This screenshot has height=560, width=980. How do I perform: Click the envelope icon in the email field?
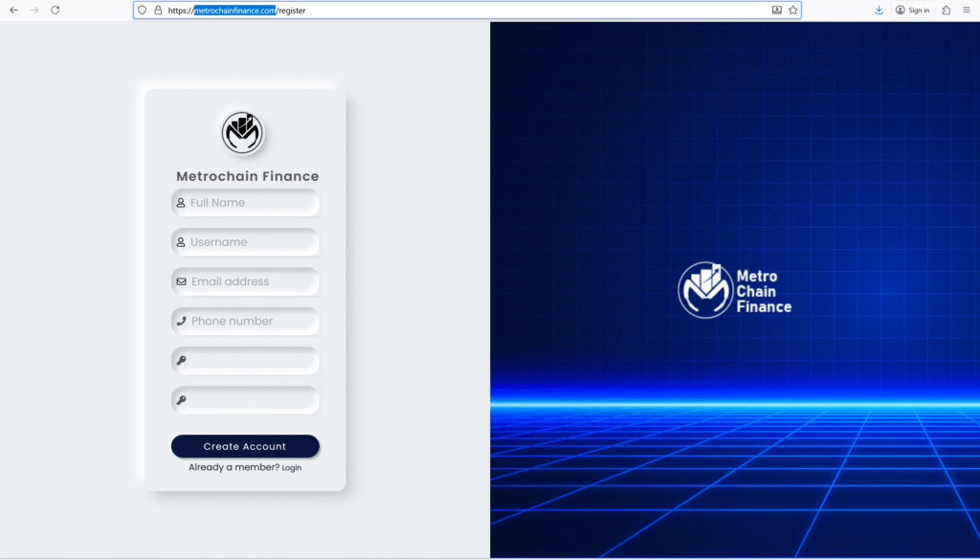[x=181, y=281]
